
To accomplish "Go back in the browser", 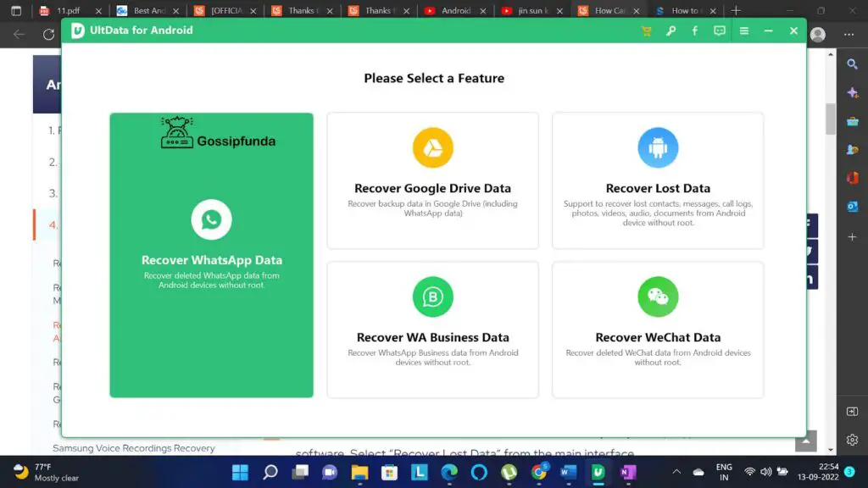I will point(19,34).
